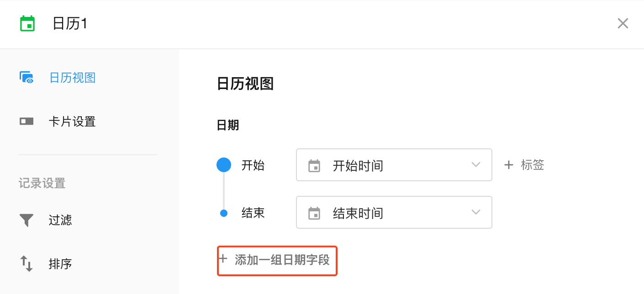Click the 卡片设置 card icon
This screenshot has height=294, width=644.
[x=26, y=121]
